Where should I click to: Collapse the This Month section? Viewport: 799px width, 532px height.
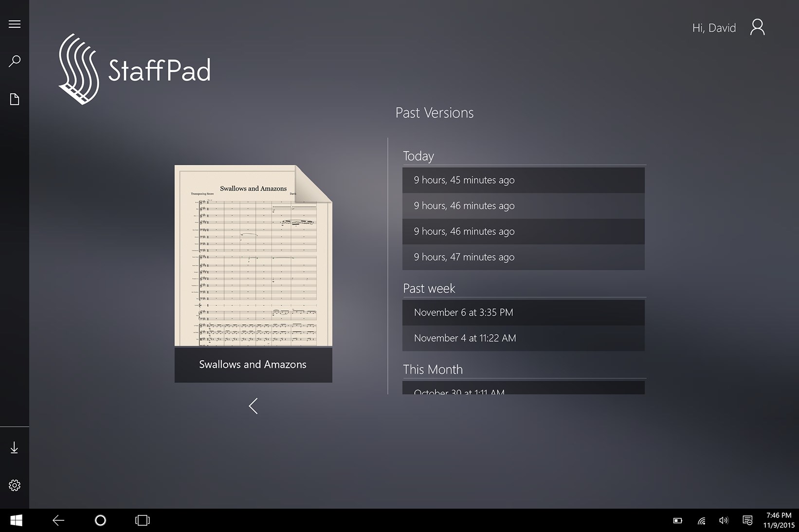433,369
